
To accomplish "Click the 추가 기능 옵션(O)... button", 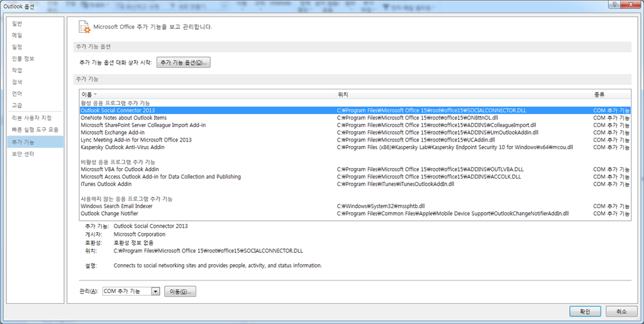I will coord(183,62).
